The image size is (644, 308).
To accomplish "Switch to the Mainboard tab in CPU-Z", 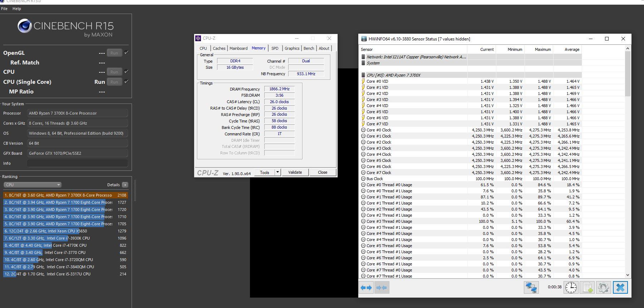I will (239, 48).
